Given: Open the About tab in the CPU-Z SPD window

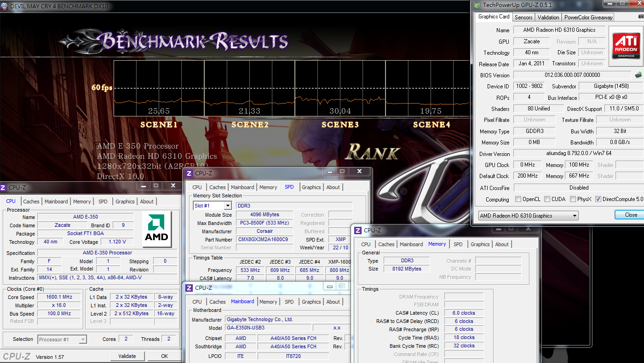Looking at the screenshot, I should 333,187.
